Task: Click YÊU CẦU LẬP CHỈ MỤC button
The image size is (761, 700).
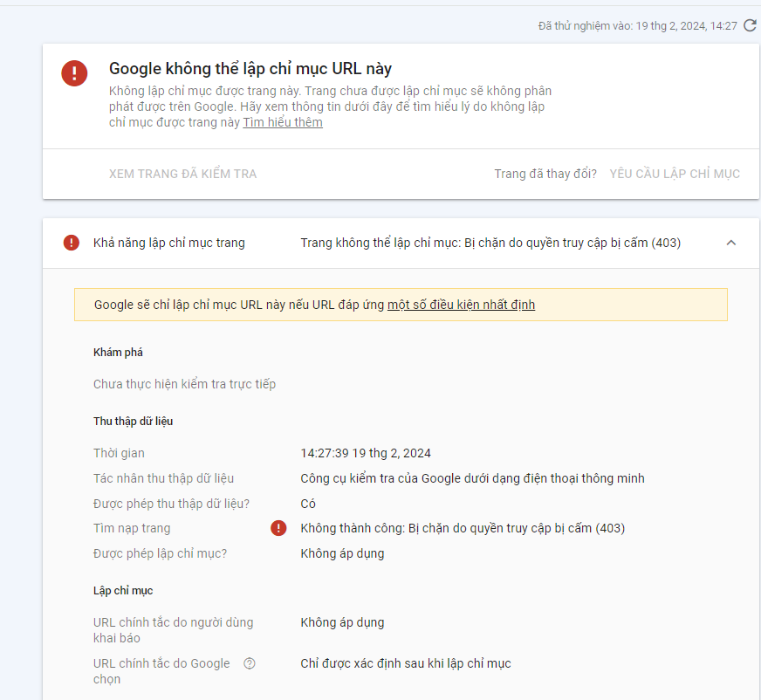Action: click(675, 174)
